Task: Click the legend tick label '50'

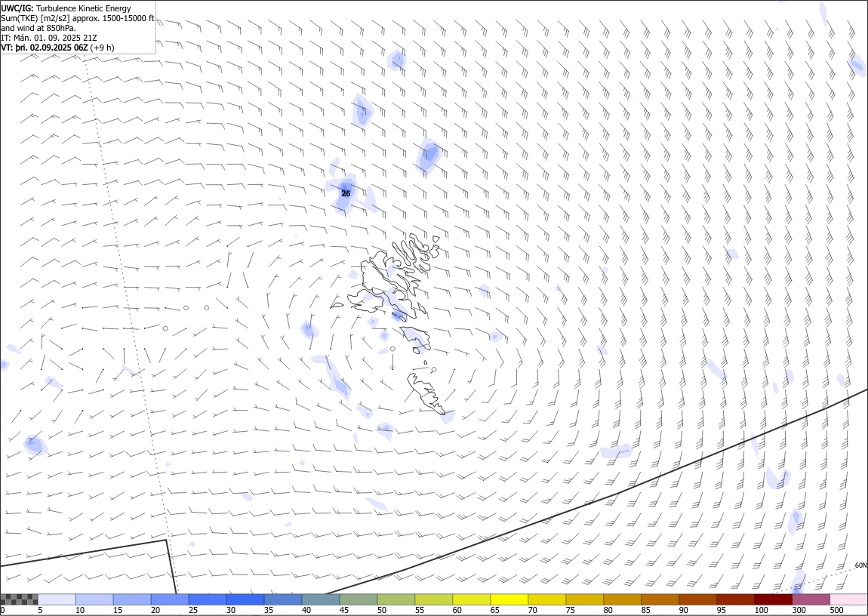Action: pos(382,611)
